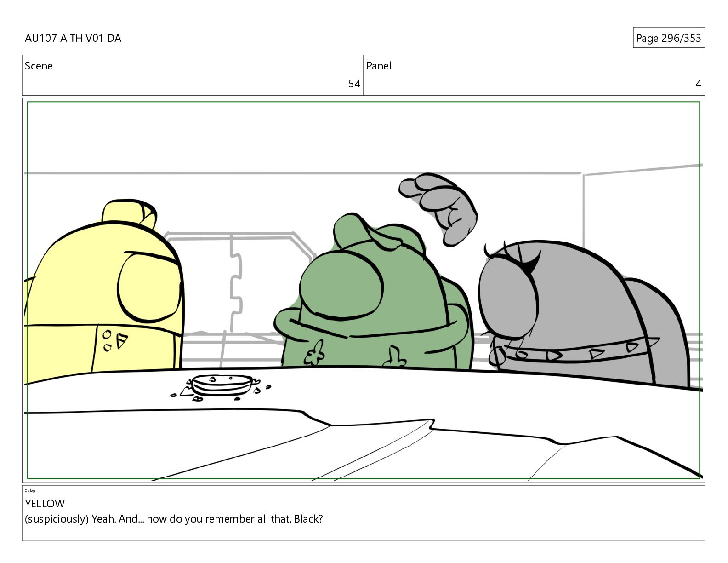This screenshot has height=563, width=728.
Task: Click the dialogue line starting with (suspiciously)
Action: [174, 519]
